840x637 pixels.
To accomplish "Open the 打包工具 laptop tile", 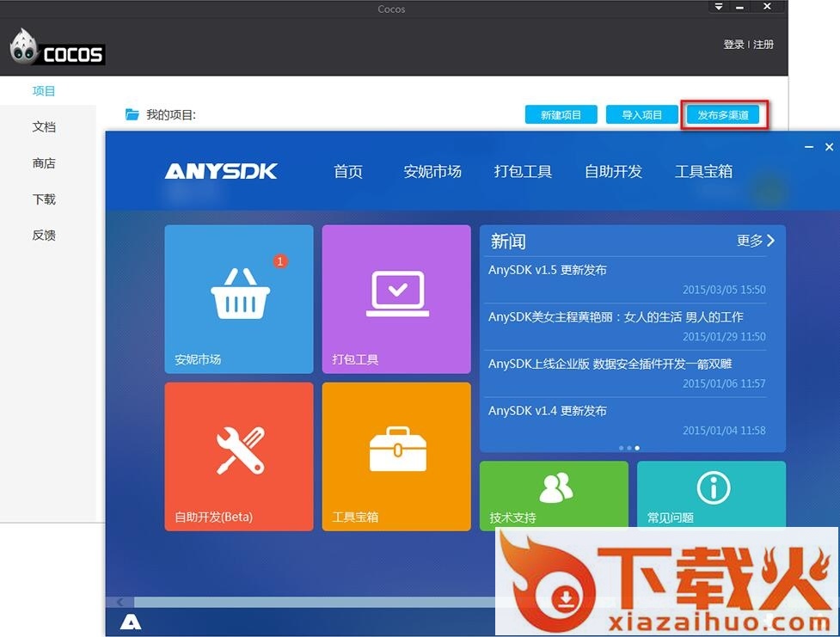I will click(396, 298).
